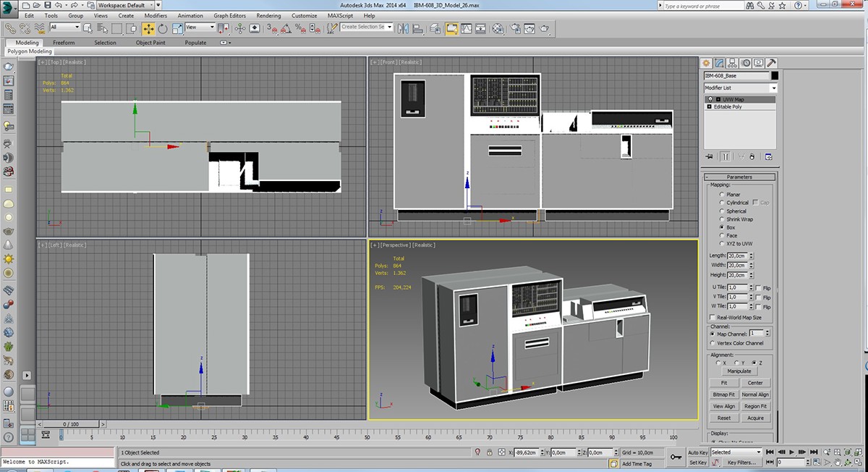Screen dimensions: 868x472
Task: Open the selection filter All dropdown
Action: [64, 28]
